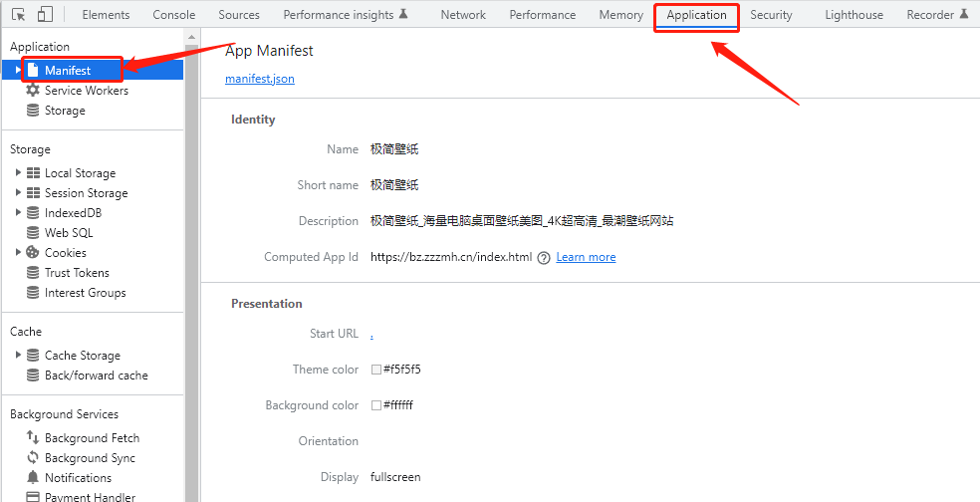Select Back/forward cache item

click(x=97, y=376)
